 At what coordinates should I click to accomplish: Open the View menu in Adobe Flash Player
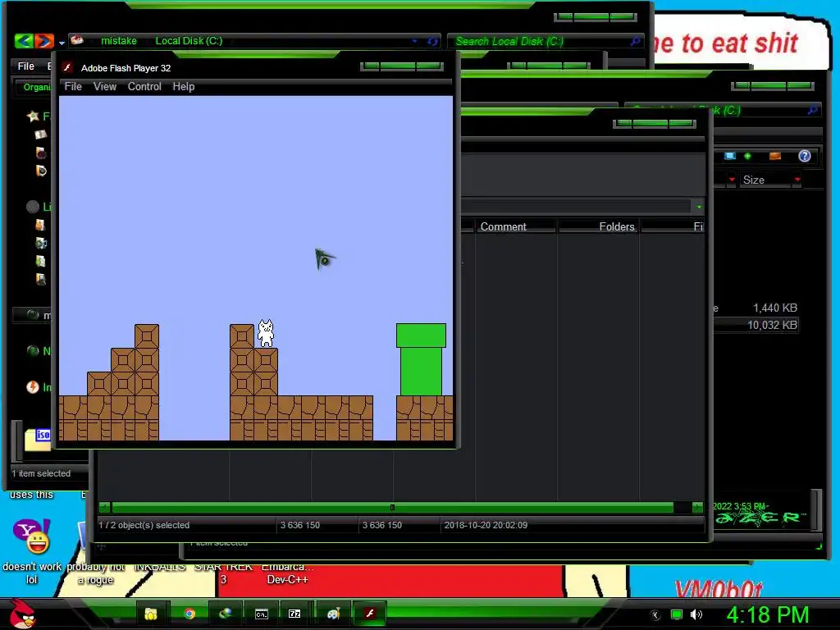[x=104, y=87]
